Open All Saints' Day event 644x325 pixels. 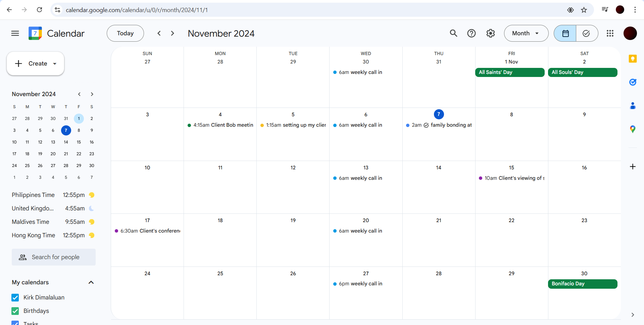510,72
